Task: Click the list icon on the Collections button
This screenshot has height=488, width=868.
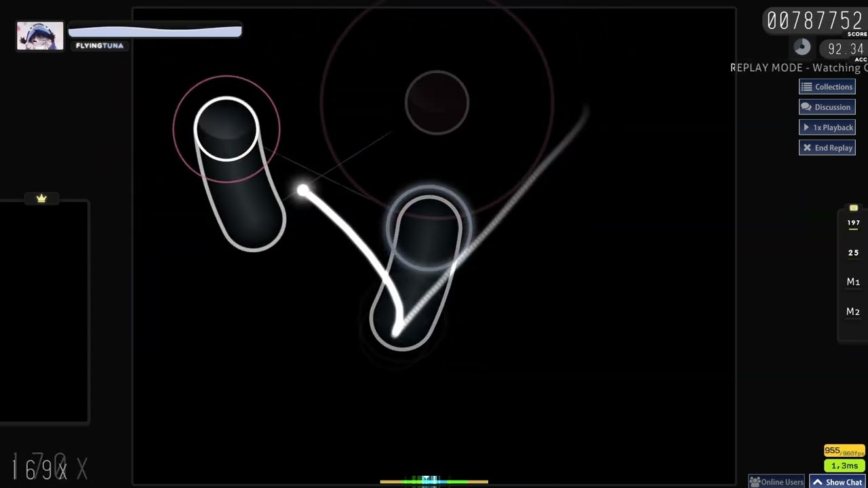Action: [x=807, y=87]
